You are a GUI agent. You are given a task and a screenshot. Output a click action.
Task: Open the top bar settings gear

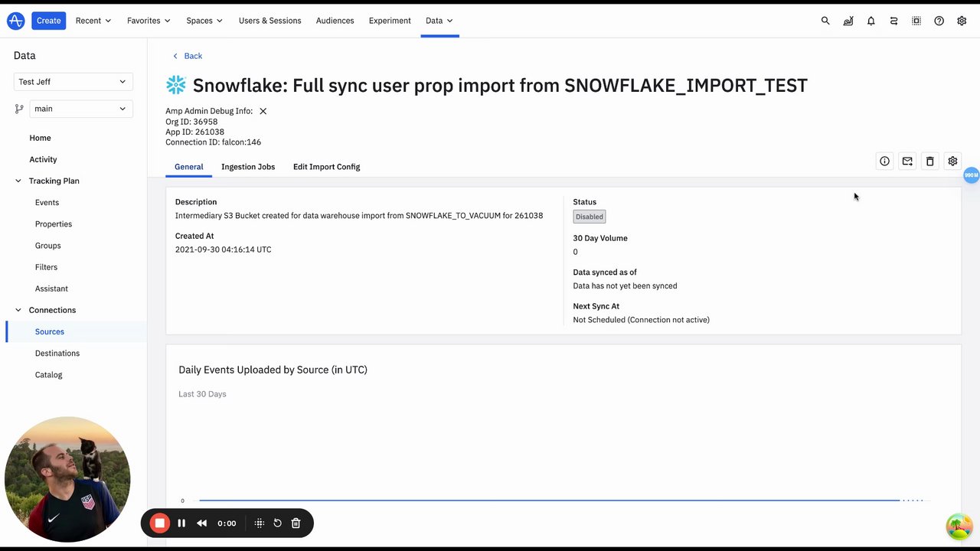(x=962, y=21)
